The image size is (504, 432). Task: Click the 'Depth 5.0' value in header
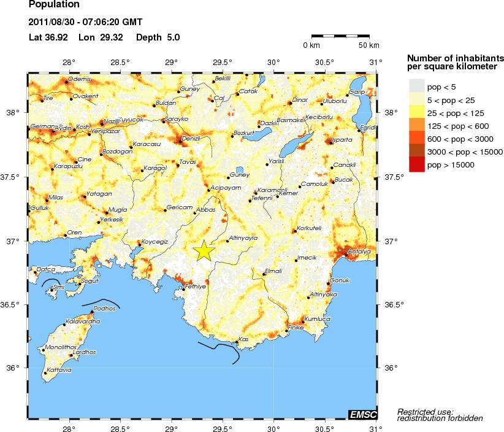158,37
